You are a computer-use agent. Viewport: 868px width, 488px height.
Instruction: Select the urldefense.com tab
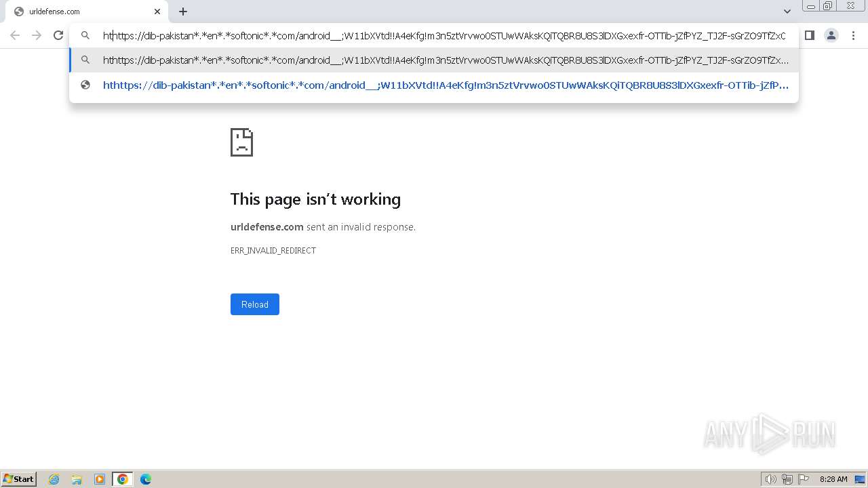(85, 12)
